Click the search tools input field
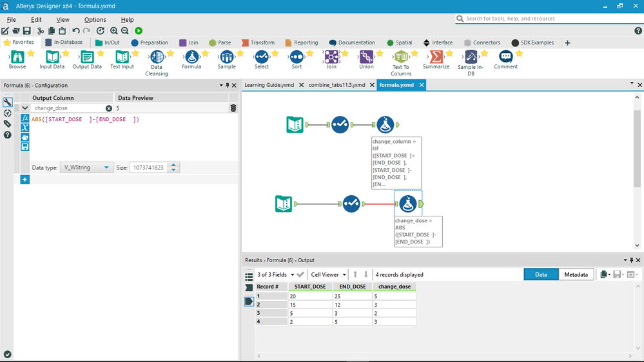 [x=549, y=19]
